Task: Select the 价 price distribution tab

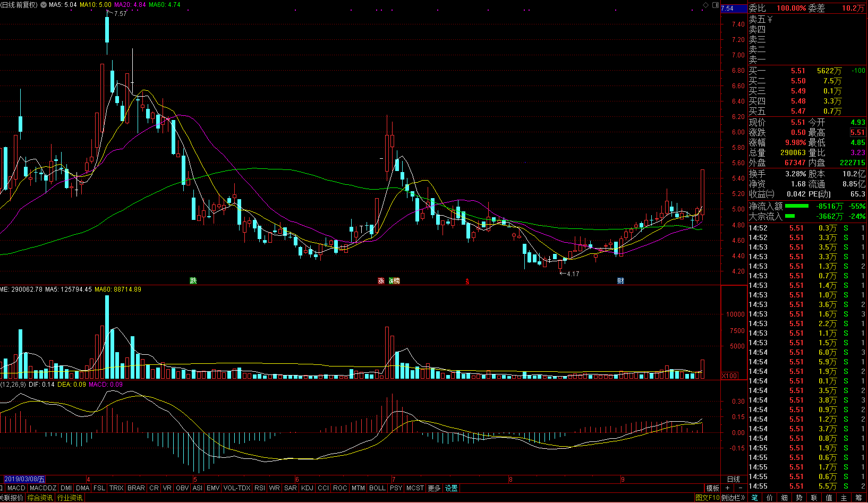Action: pos(770,498)
